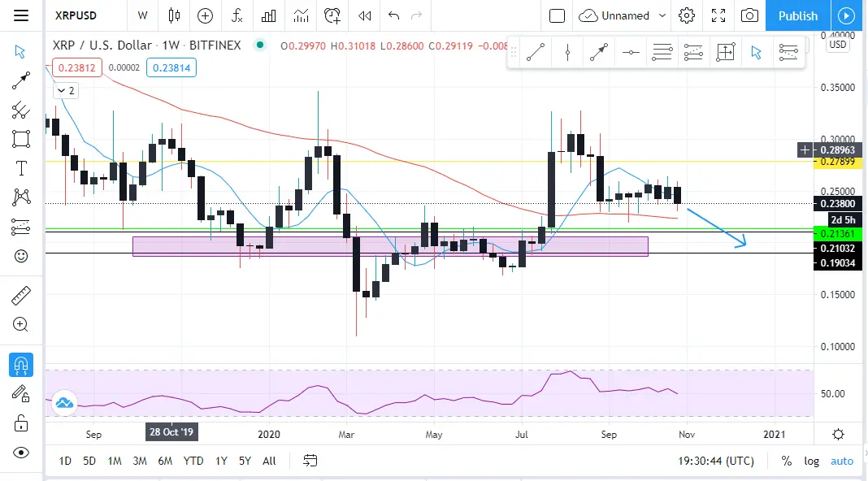Toggle hide all drawings eye icon

coord(20,453)
